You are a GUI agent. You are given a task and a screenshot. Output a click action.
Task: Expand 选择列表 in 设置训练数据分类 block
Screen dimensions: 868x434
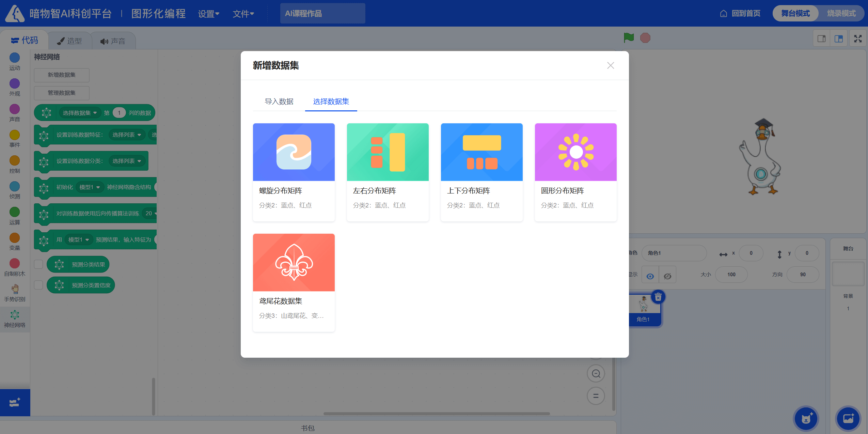pos(127,161)
